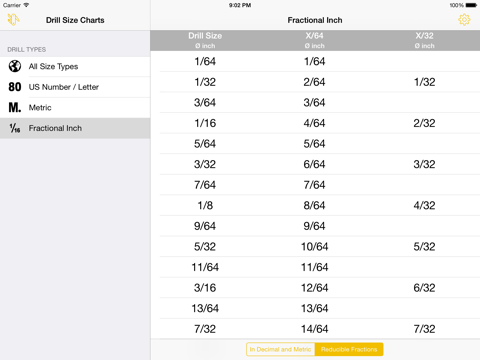Select the 13/64 drill size cell
Viewport: 480px width, 360px height.
(x=205, y=308)
